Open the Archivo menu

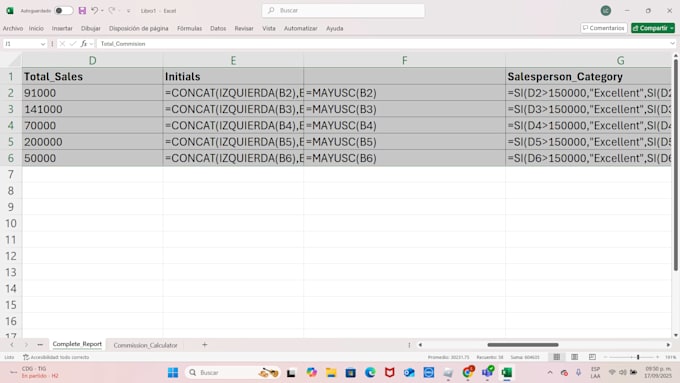pos(13,28)
